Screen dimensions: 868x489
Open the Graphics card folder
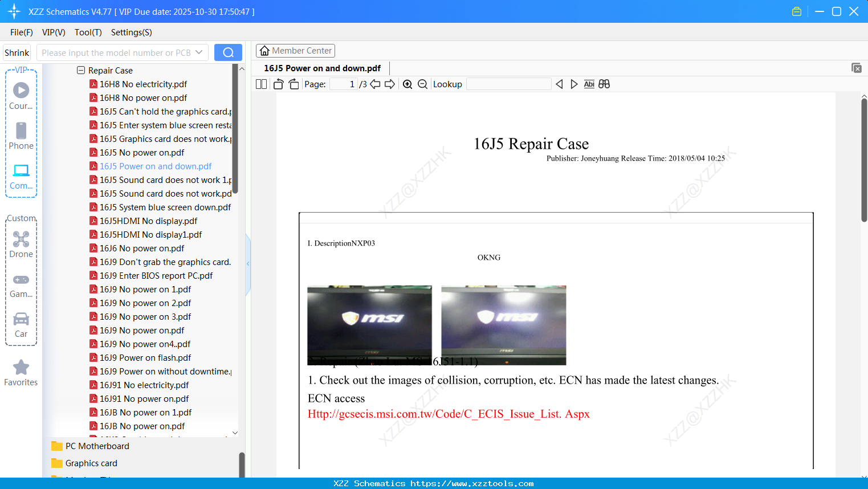(x=84, y=463)
